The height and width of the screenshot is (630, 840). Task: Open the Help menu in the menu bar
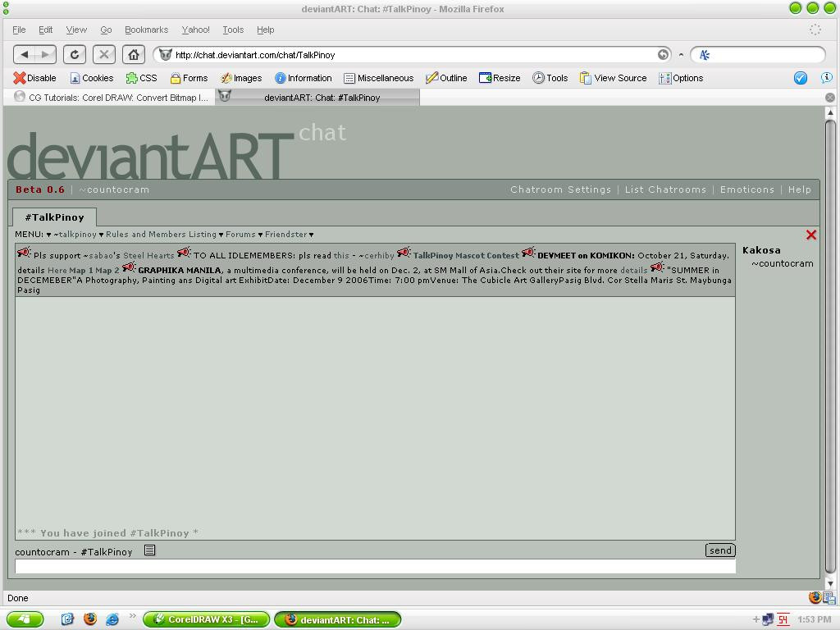(265, 30)
